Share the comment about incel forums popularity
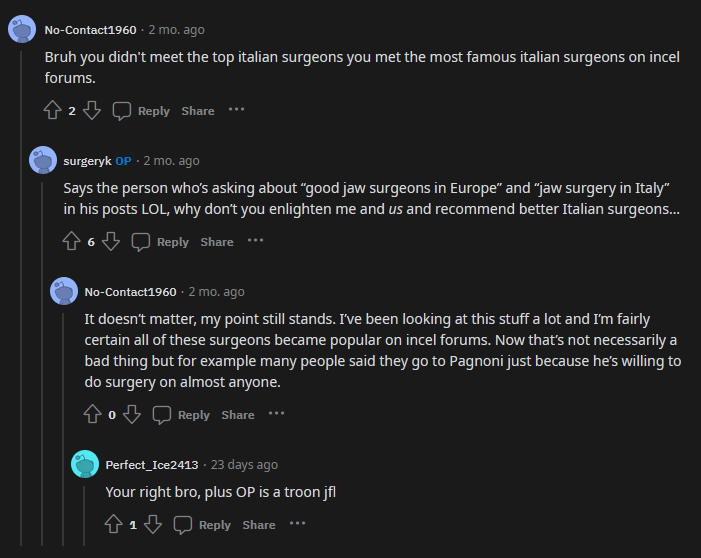701x558 pixels. tap(238, 414)
